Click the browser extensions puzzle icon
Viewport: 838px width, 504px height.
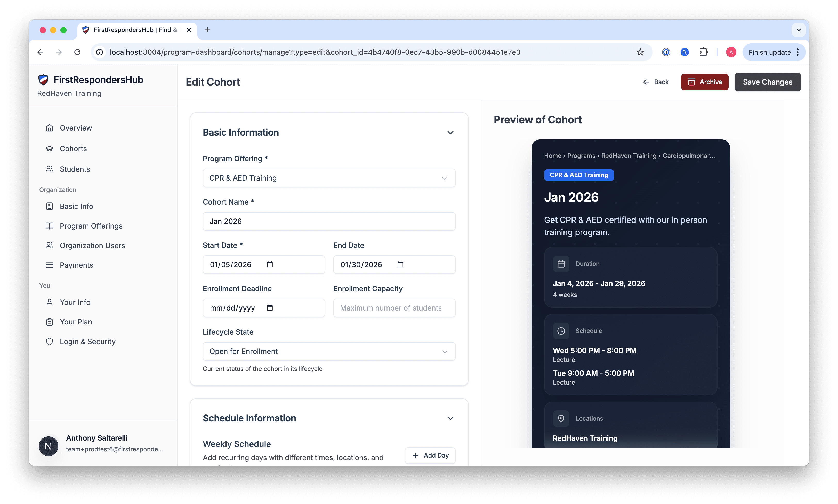pyautogui.click(x=704, y=52)
